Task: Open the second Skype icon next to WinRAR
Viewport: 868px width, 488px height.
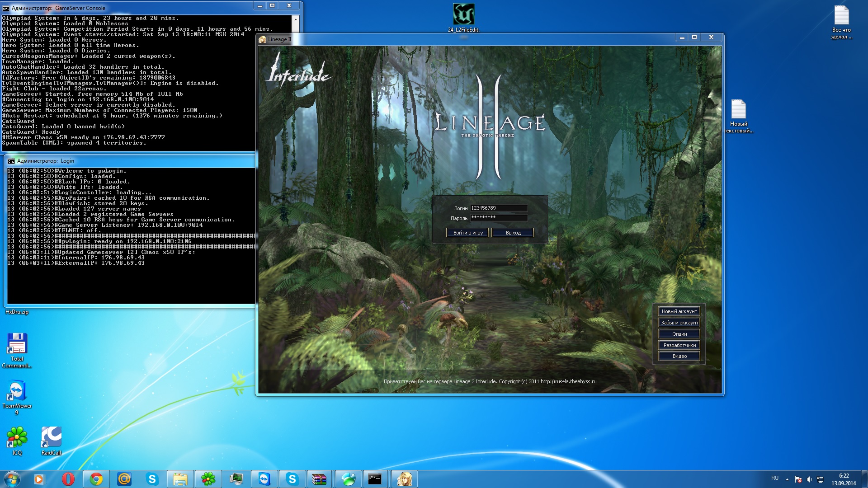Action: (292, 479)
